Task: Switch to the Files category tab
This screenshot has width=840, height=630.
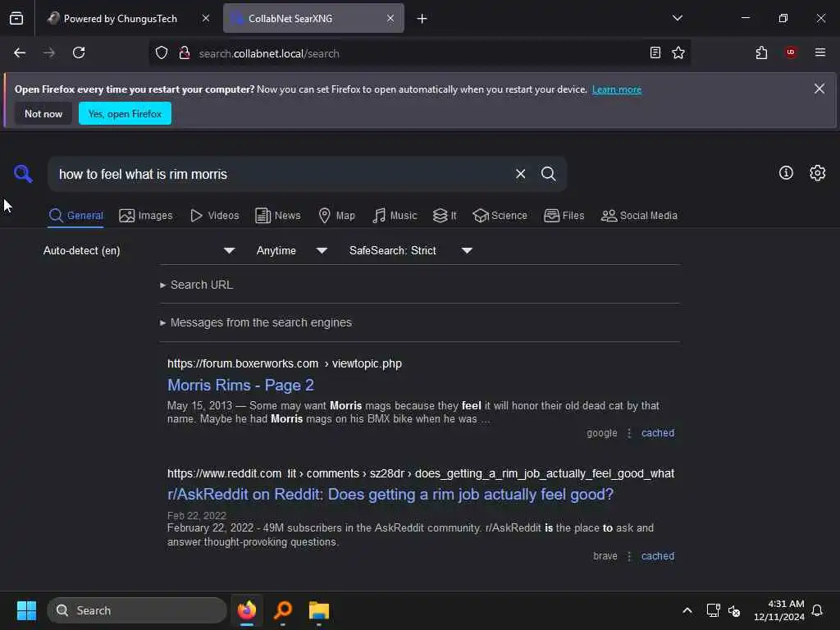Action: click(x=564, y=216)
